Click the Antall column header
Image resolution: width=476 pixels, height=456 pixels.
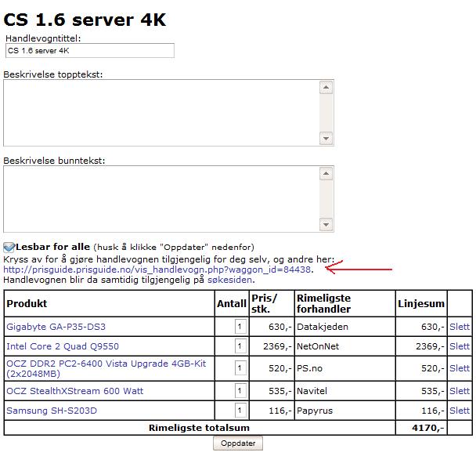click(232, 303)
